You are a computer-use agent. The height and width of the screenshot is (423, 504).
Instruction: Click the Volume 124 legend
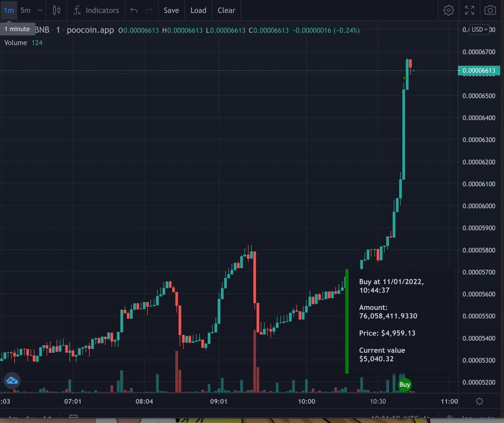tap(23, 43)
